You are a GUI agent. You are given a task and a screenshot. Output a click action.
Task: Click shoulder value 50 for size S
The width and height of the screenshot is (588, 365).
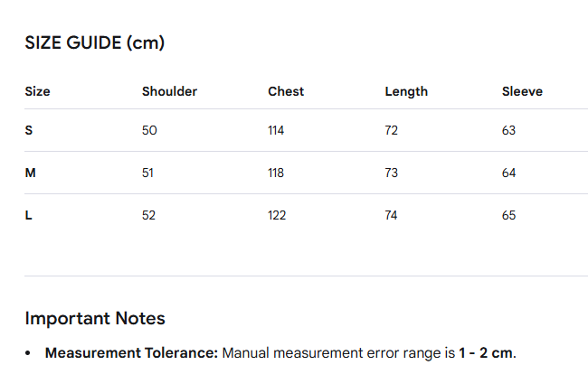(149, 130)
